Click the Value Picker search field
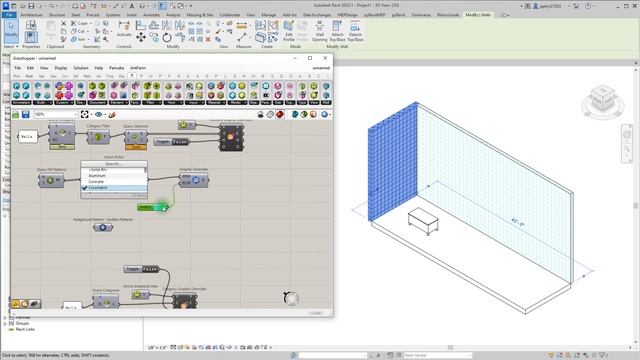Image resolution: width=640 pixels, height=360 pixels. point(114,164)
